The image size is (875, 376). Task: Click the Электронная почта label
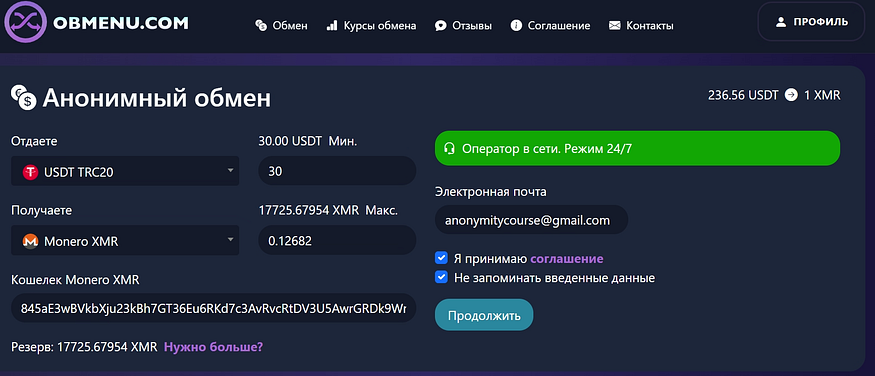[491, 192]
